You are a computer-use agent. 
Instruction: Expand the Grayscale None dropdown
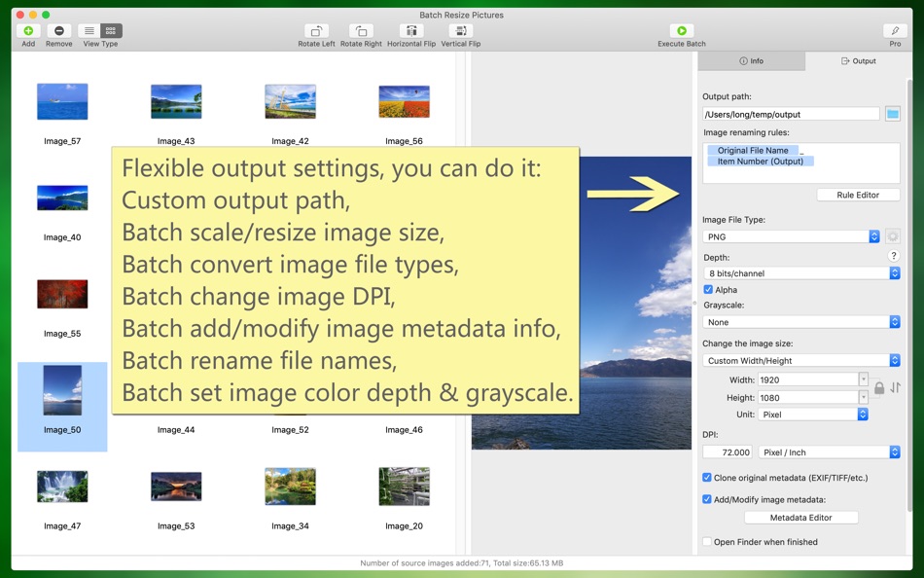point(801,322)
